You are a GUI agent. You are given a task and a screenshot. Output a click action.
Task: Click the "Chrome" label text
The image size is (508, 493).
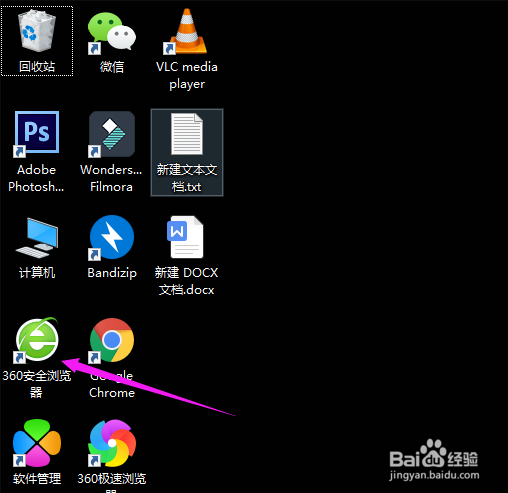(x=112, y=393)
